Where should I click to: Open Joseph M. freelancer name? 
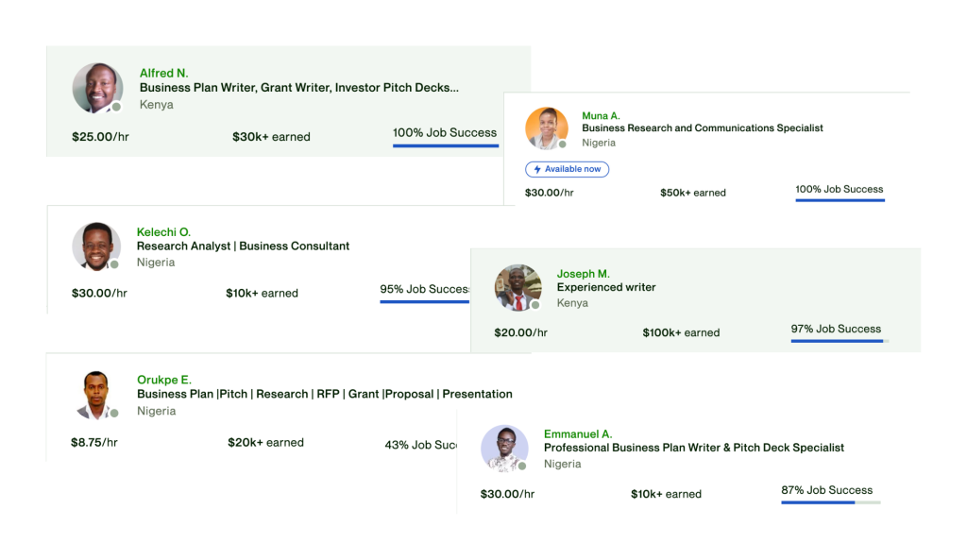583,274
